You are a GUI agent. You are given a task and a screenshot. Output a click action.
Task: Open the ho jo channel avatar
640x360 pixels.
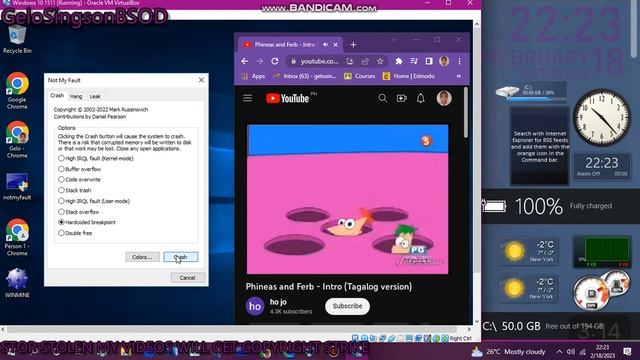(255, 306)
